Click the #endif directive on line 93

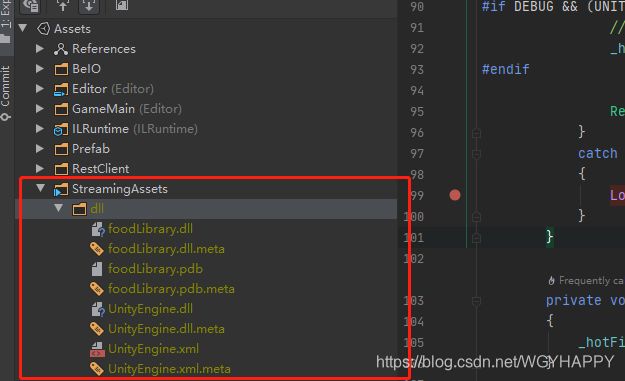coord(505,69)
